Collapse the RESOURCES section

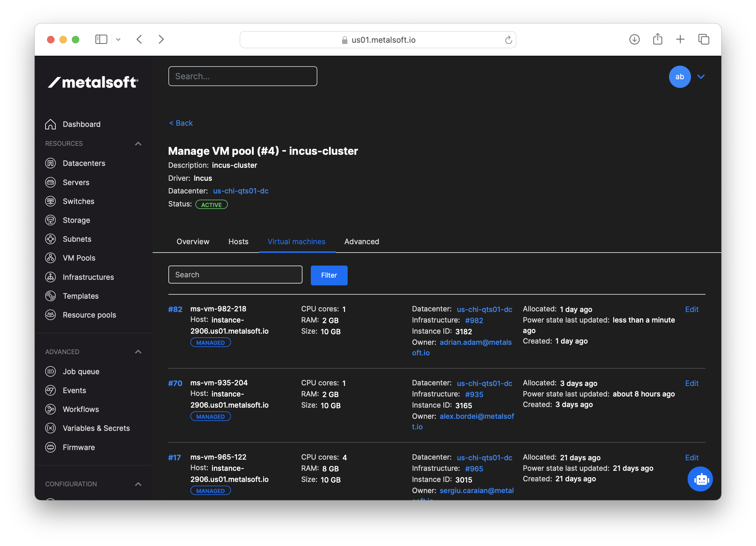click(x=138, y=144)
